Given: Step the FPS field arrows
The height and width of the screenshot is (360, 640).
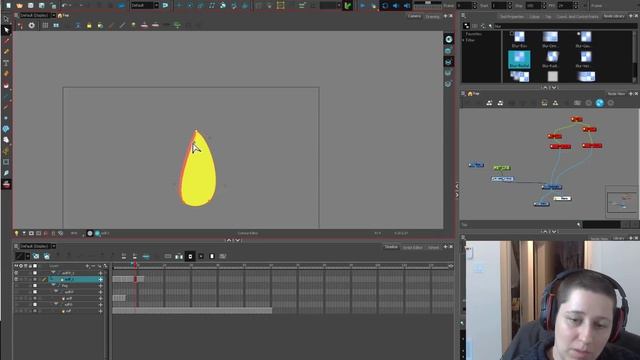Looking at the screenshot, I should point(576,6).
